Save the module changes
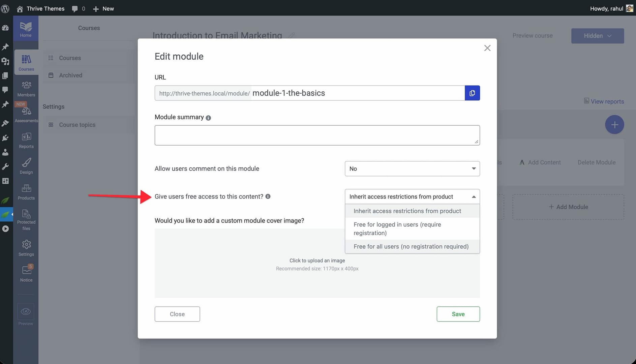The height and width of the screenshot is (364, 636). pos(458,314)
